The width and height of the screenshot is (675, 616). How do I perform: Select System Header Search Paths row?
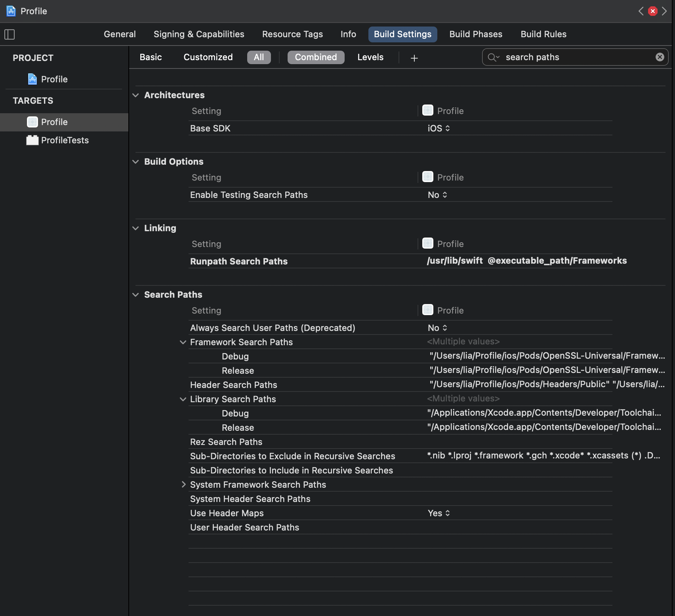(400, 499)
